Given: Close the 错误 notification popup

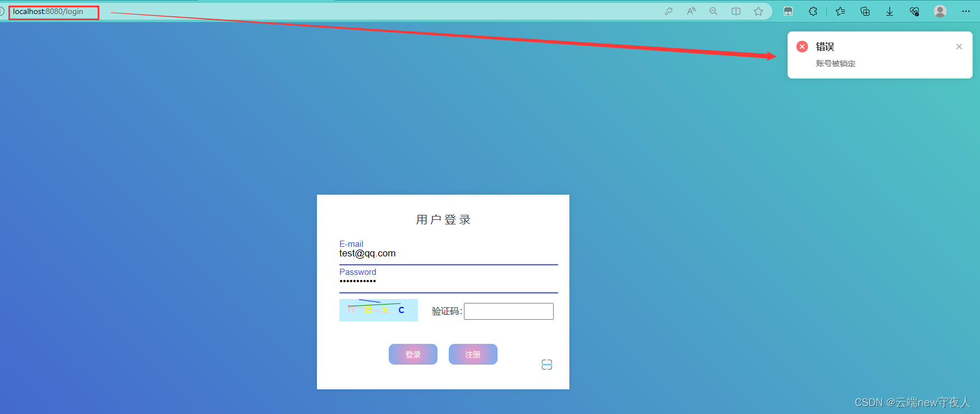Looking at the screenshot, I should [x=959, y=47].
